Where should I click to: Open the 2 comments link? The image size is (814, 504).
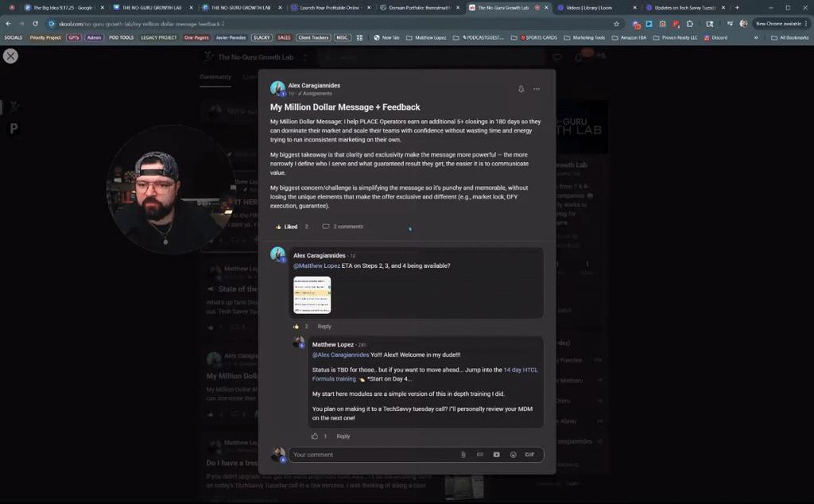point(343,227)
